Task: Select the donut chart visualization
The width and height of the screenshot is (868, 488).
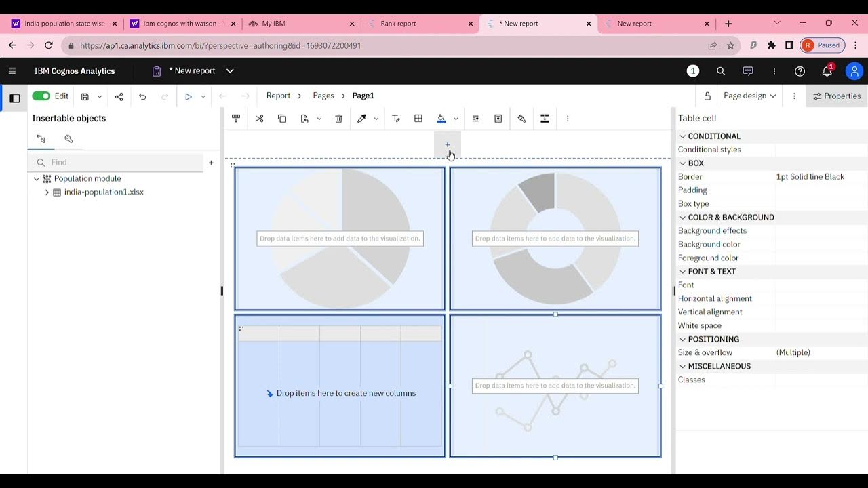Action: point(555,239)
